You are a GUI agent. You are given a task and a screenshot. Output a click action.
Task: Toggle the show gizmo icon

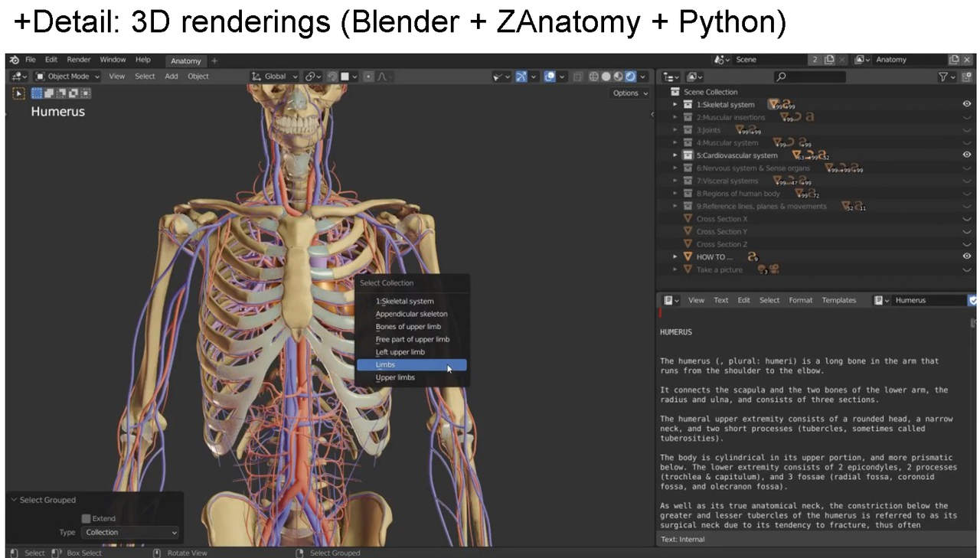[x=521, y=77]
